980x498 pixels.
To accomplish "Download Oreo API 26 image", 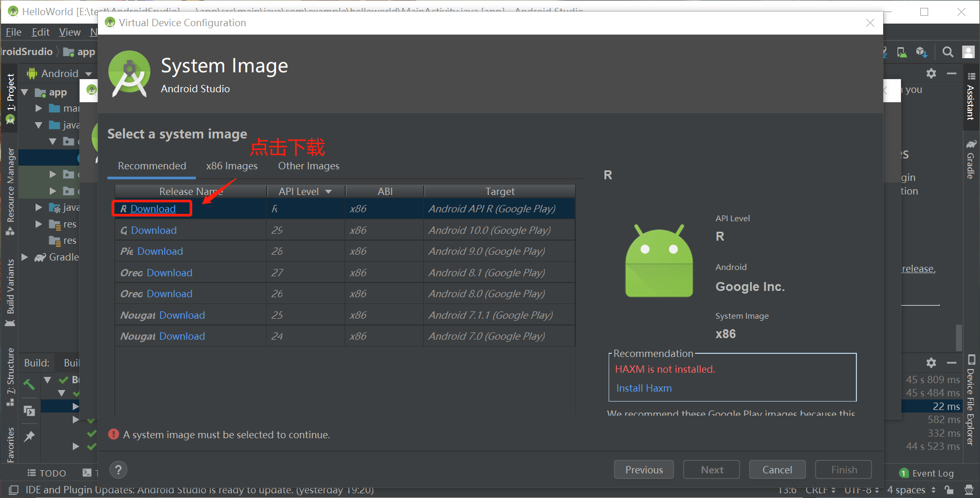I will coord(169,294).
